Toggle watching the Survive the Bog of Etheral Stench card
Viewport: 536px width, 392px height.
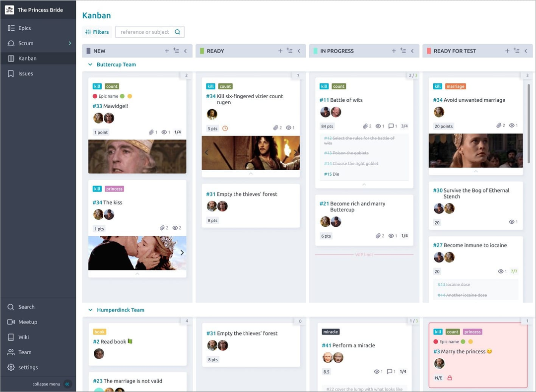click(512, 222)
